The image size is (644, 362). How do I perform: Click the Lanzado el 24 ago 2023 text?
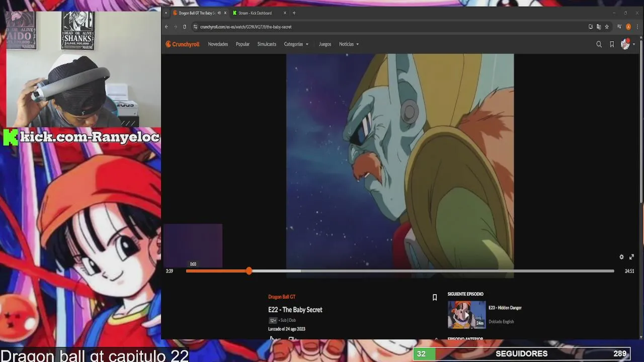pos(287,329)
